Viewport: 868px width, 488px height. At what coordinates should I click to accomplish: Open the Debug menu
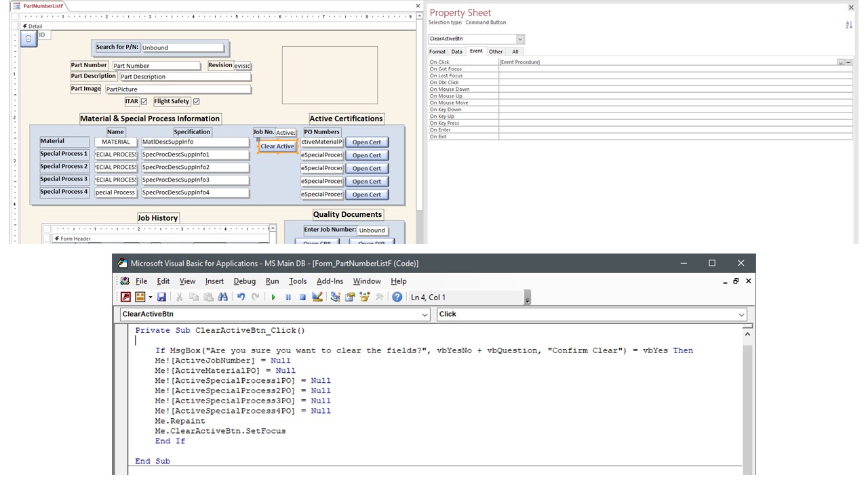[245, 281]
